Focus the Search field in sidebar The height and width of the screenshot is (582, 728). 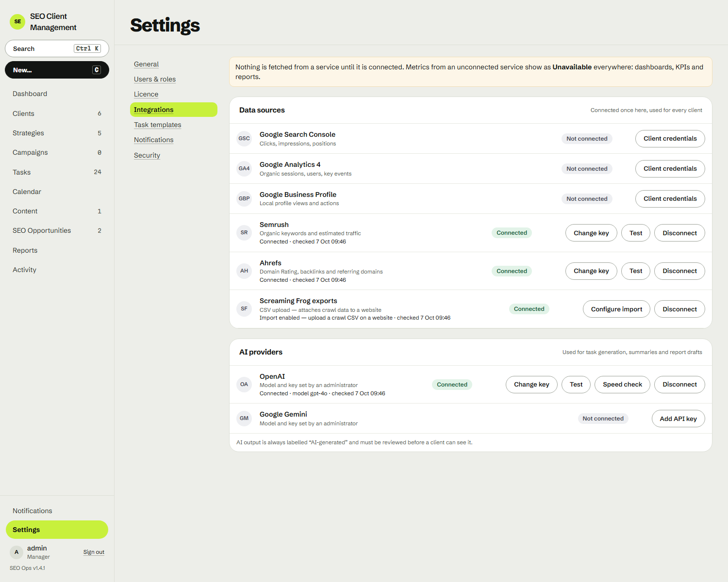(x=57, y=48)
